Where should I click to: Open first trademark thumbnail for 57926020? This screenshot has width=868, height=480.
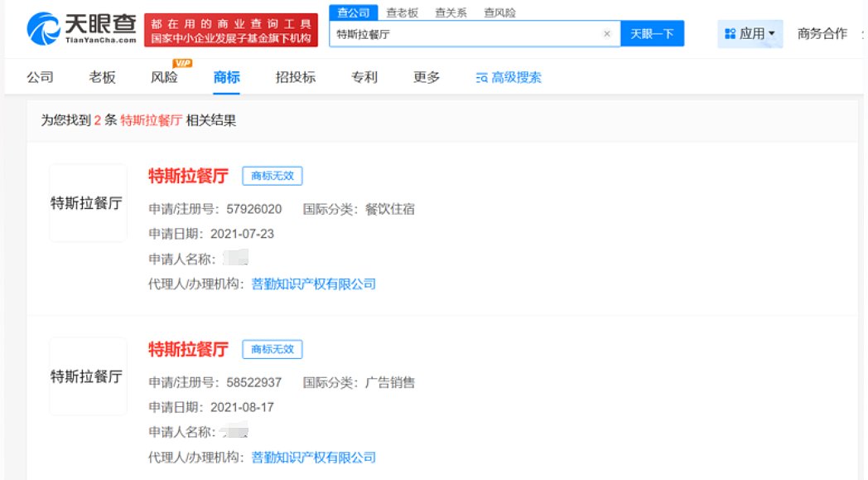88,203
